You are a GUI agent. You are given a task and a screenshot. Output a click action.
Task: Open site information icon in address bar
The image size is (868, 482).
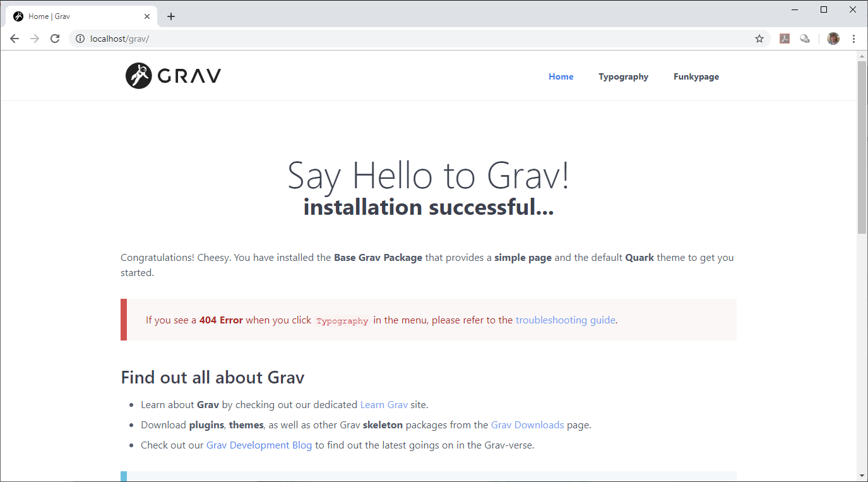click(x=80, y=39)
